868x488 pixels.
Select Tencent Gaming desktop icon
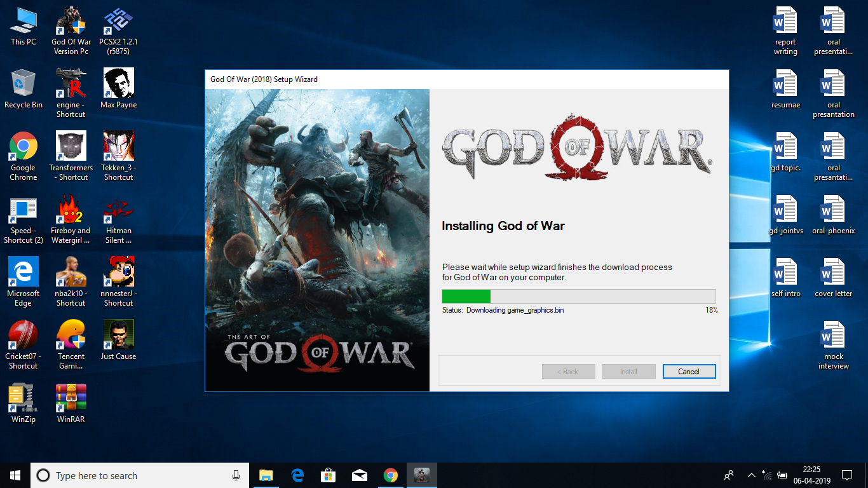[x=71, y=345]
